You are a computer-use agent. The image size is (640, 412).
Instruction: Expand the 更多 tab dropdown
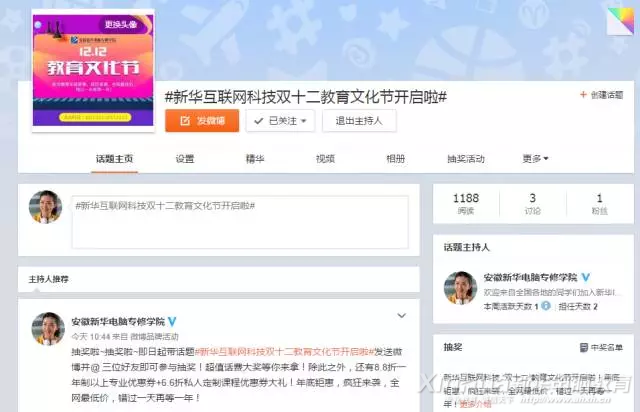[535, 158]
